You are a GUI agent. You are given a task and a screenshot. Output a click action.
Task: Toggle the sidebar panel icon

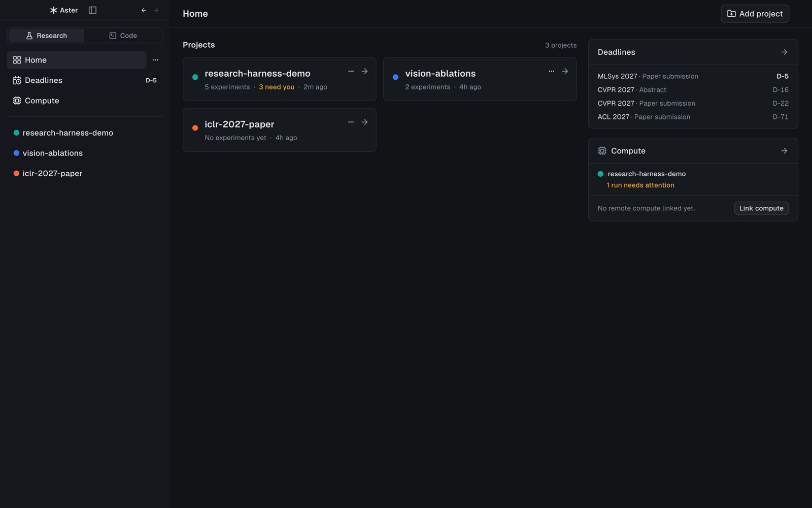coord(92,10)
